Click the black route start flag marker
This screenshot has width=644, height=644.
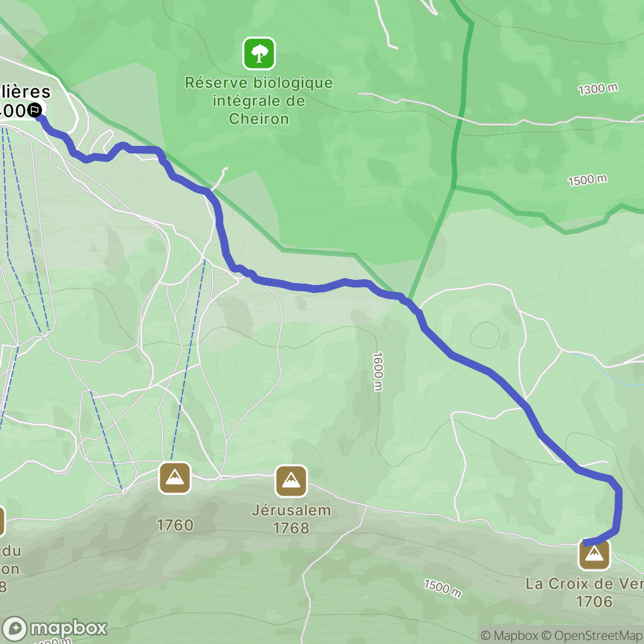[35, 110]
